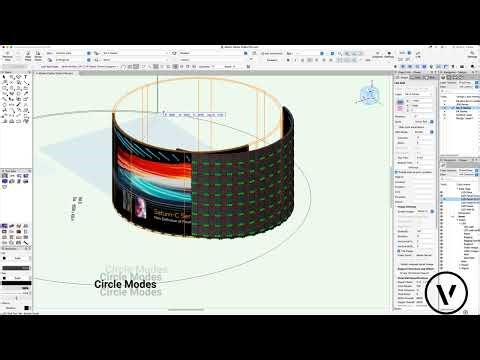Click the horizontal scrollbar below the drawing
This screenshot has height=360, width=480.
pyautogui.click(x=186, y=310)
